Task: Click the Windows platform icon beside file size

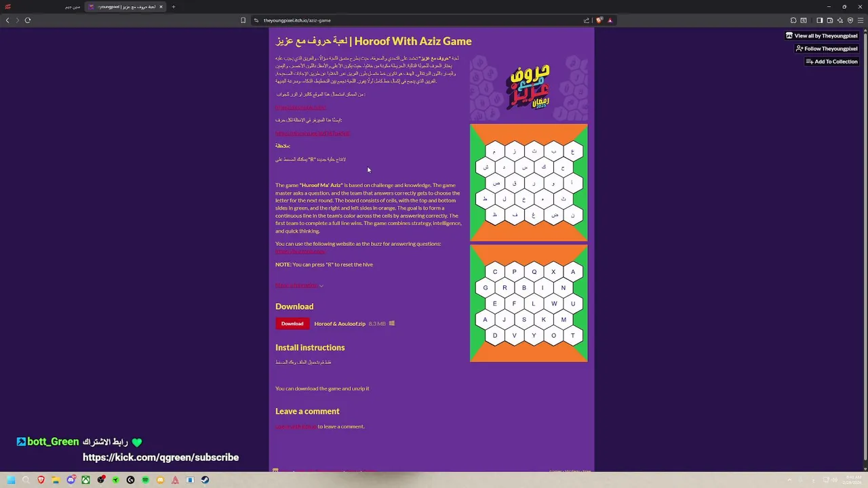Action: point(392,324)
